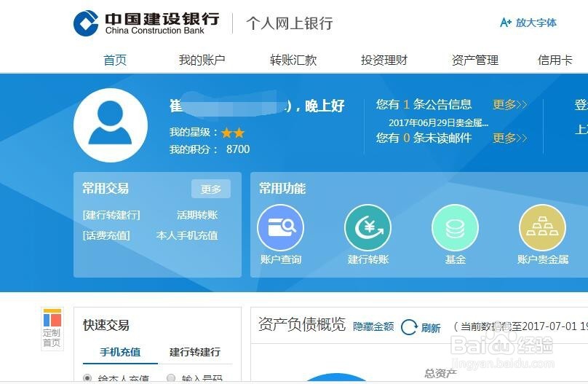The image size is (588, 384).
Task: Click the 刷新 refresh icon
Action: [409, 327]
